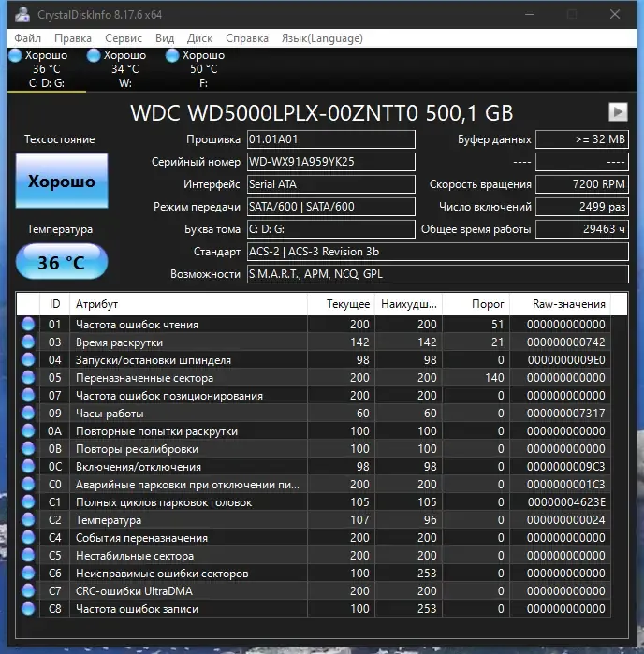Click the 36 °C temperature button
Image resolution: width=644 pixels, height=654 pixels.
(x=62, y=262)
